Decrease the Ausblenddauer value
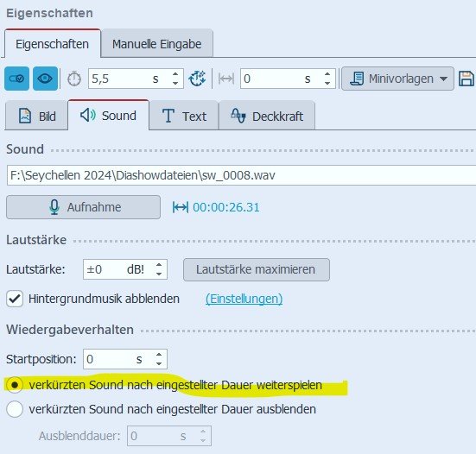 [203, 441]
